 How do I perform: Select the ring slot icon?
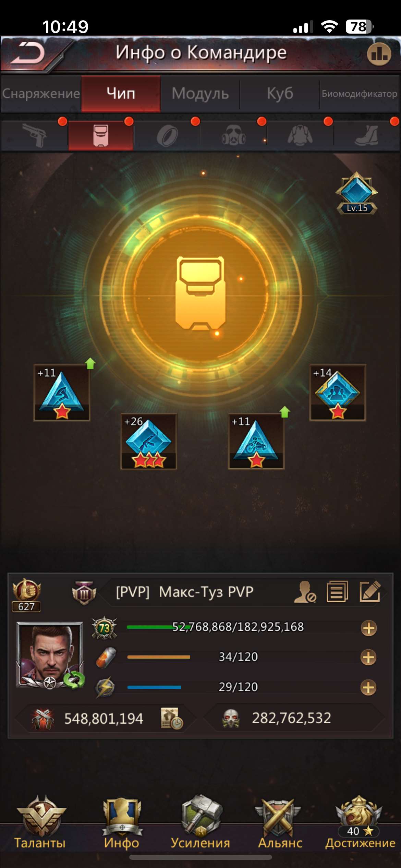[x=167, y=136]
